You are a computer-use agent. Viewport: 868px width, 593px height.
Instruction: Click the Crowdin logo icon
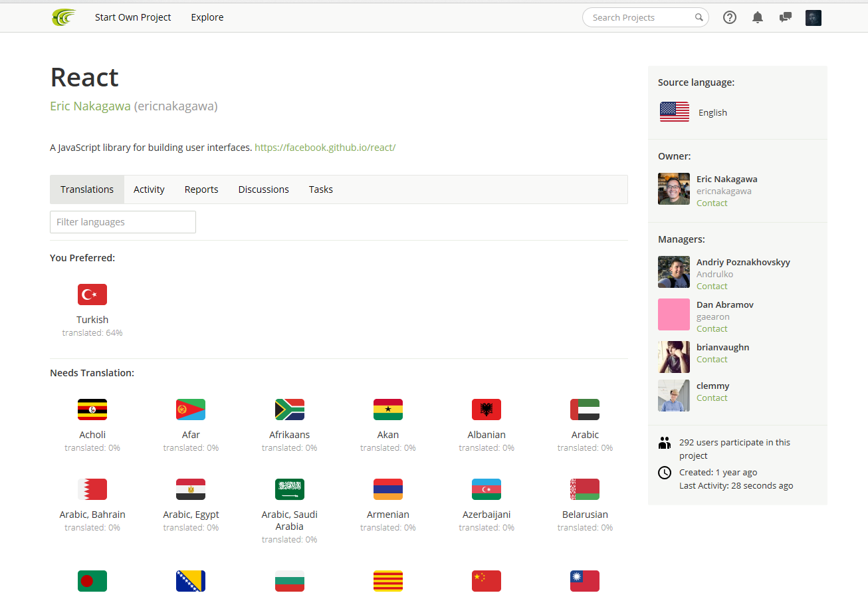click(x=64, y=17)
